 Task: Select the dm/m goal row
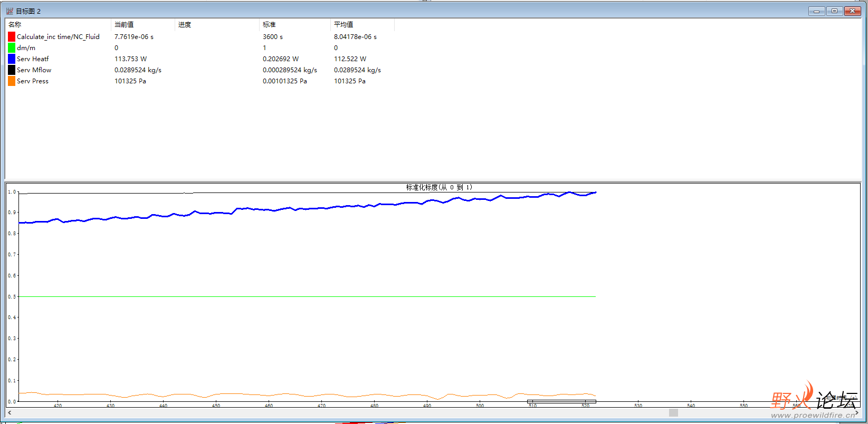[26, 48]
